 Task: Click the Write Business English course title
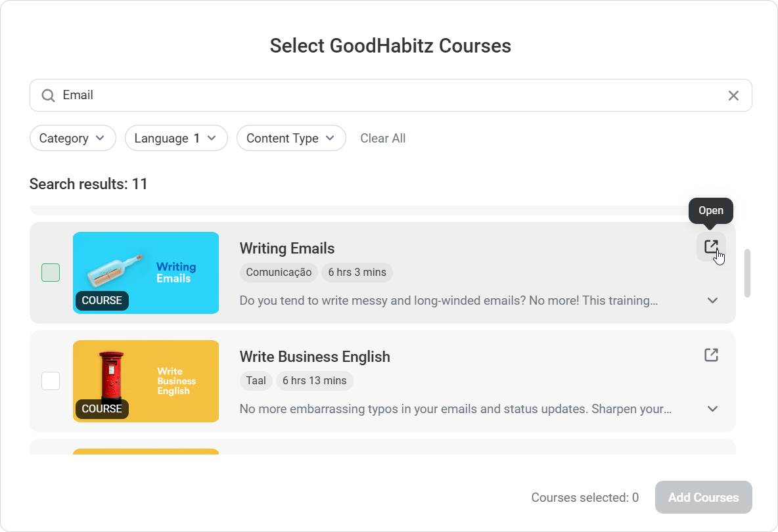pyautogui.click(x=315, y=357)
